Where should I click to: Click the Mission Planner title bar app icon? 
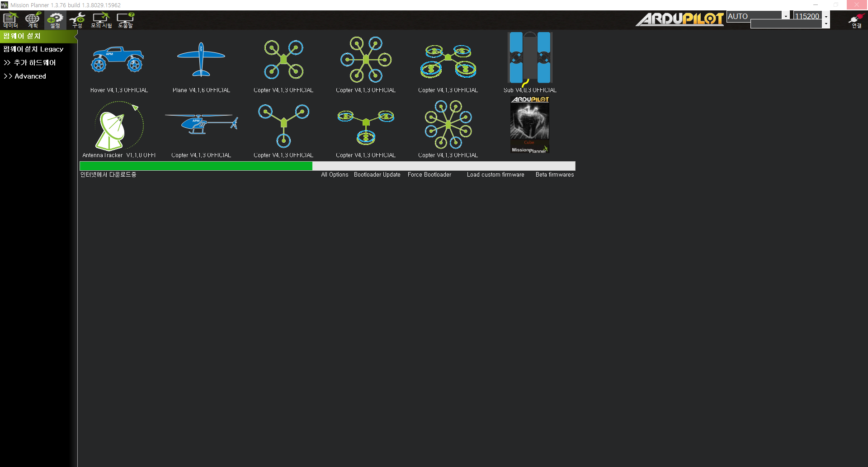tap(4, 5)
